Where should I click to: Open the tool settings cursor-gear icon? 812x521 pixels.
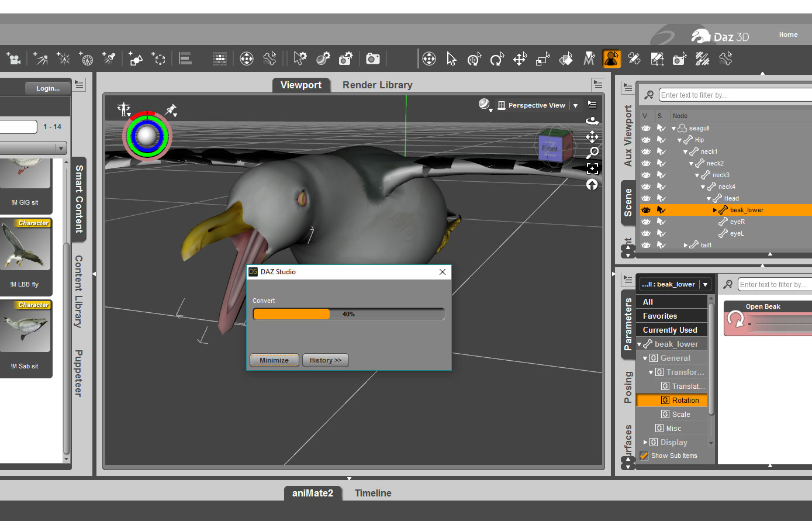pos(300,58)
